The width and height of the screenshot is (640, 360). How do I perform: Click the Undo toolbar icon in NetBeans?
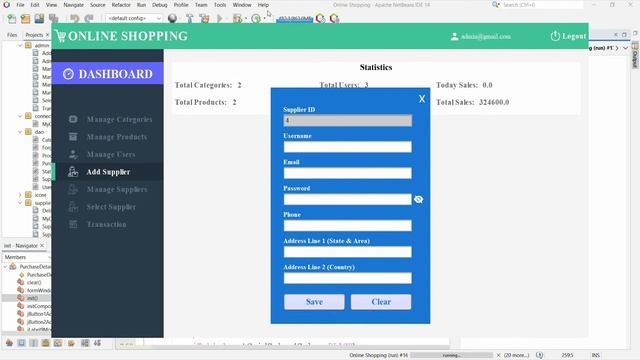74,18
